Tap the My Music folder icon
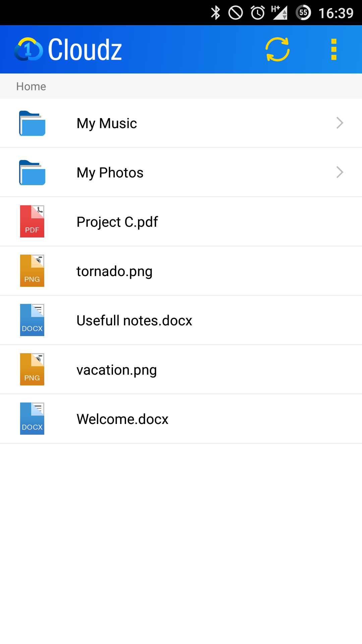Viewport: 362px width, 644px height. pos(32,123)
